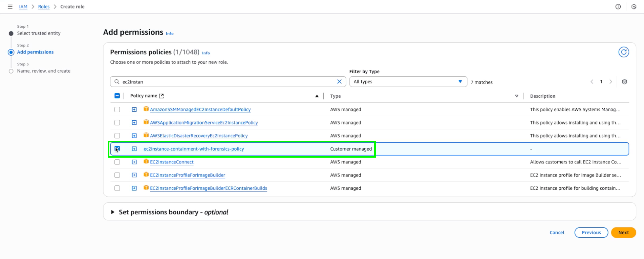The width and height of the screenshot is (644, 259).
Task: Open AmazonSSMManagedEC2InstanceDefaultPolicy link
Action: point(200,109)
